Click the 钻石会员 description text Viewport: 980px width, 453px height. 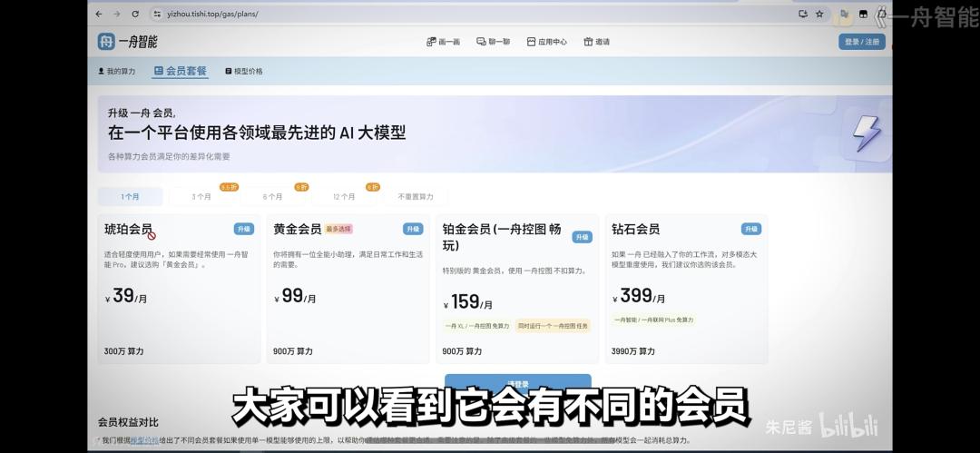pyautogui.click(x=684, y=260)
